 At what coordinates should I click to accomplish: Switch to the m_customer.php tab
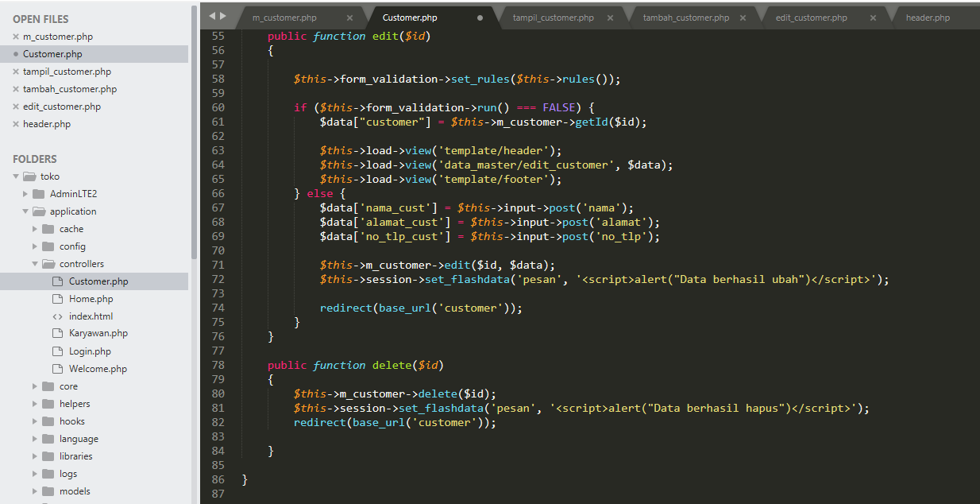284,17
